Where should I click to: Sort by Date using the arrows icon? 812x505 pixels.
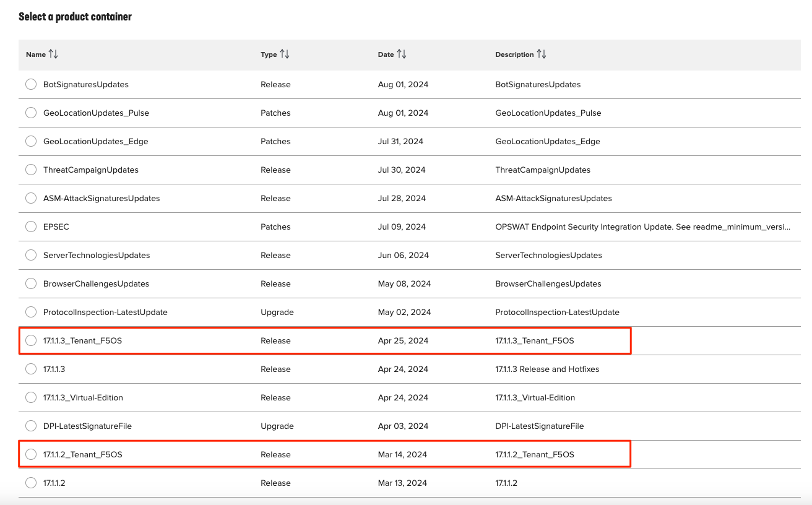click(x=402, y=54)
